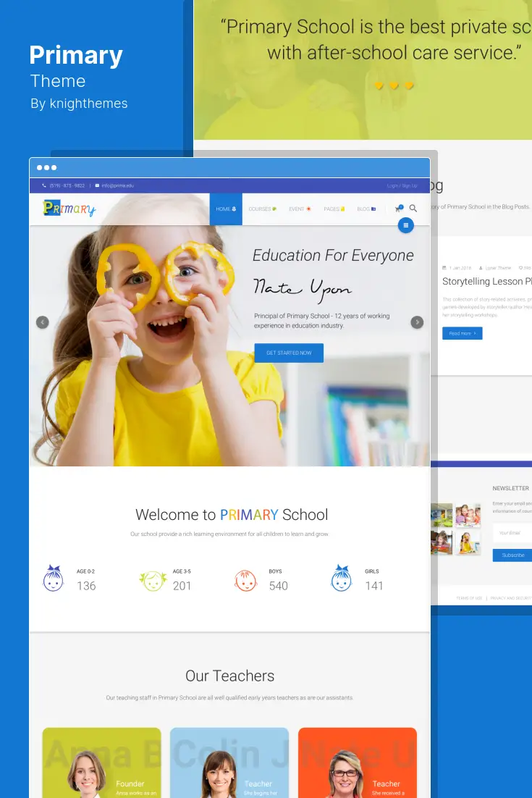Click the Login / Sign Up link
Viewport: 532px width, 798px height.
(x=402, y=186)
